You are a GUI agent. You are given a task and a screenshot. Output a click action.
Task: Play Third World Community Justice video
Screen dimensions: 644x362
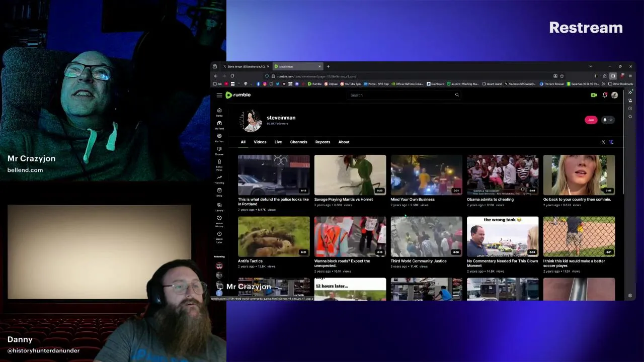[x=426, y=236]
